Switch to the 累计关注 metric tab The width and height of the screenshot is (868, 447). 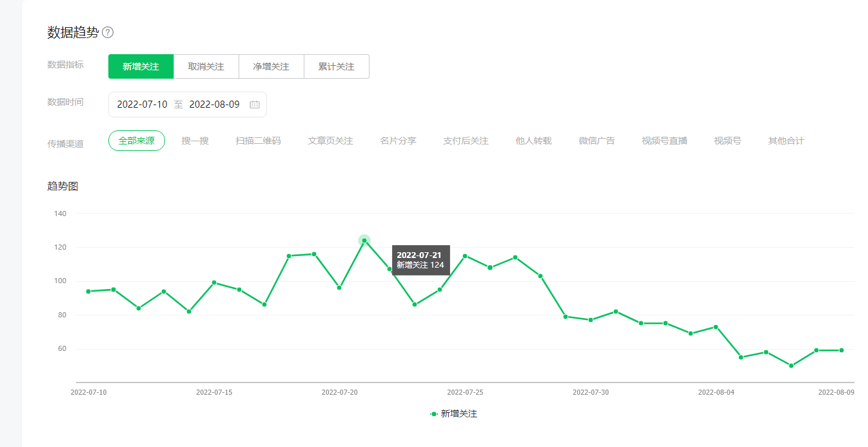337,66
